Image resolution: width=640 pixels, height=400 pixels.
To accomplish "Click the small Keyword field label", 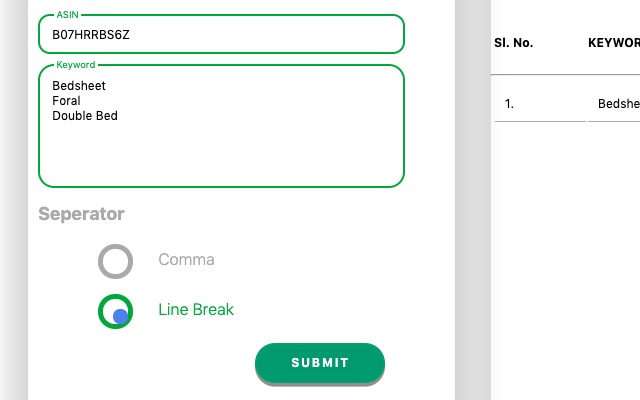I will pos(75,65).
